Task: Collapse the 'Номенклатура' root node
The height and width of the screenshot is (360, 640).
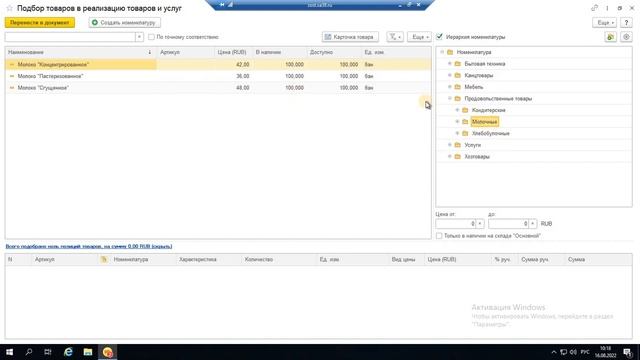Action: tap(442, 52)
